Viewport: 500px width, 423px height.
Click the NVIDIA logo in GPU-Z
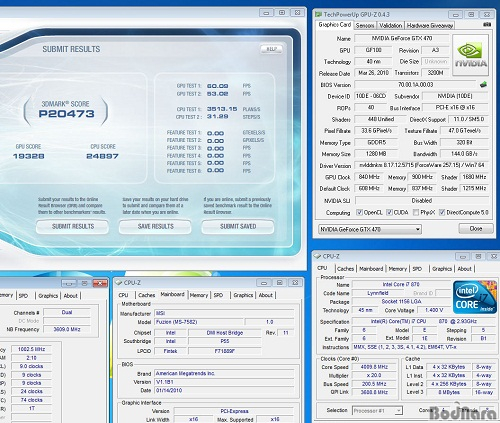[470, 55]
